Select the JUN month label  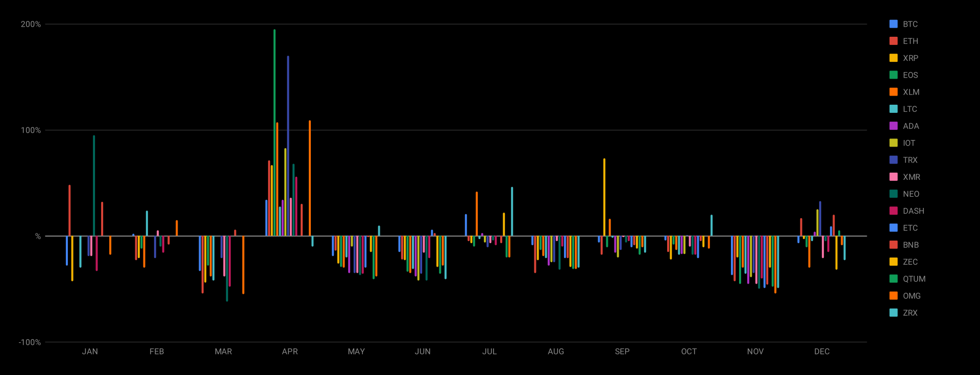click(423, 351)
